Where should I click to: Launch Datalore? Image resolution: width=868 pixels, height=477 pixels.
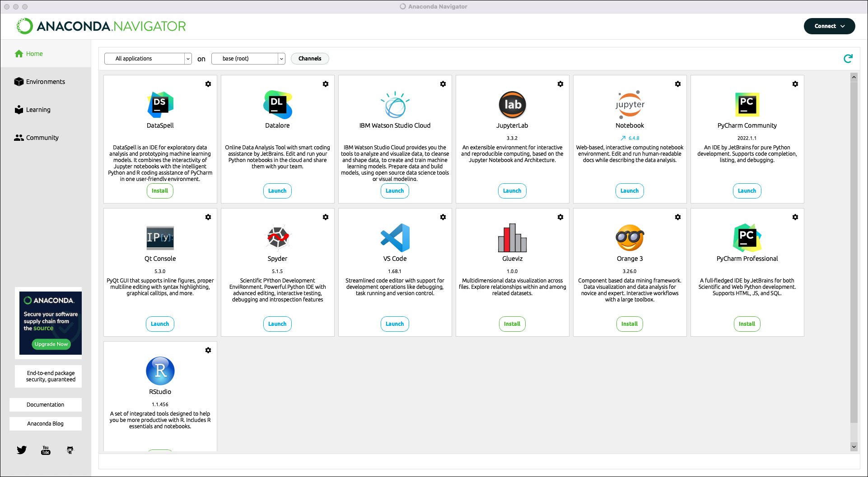(277, 191)
